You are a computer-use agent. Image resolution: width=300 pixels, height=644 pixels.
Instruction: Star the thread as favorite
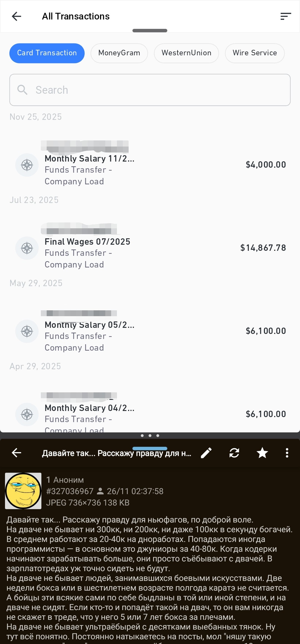[x=262, y=453]
